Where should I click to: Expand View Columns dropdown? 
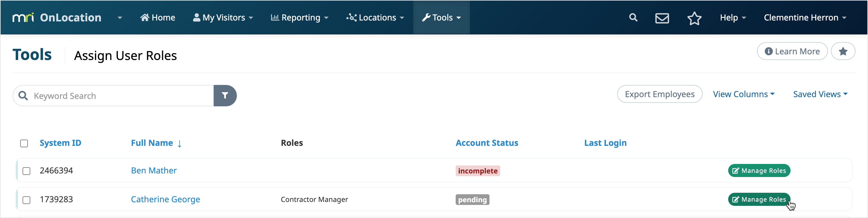click(x=744, y=94)
